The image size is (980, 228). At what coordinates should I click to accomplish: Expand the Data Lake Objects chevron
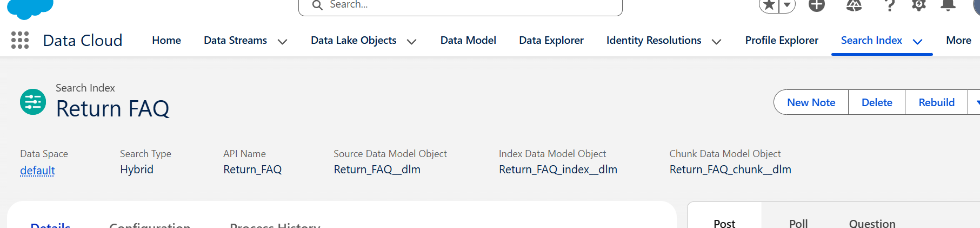[x=411, y=41]
